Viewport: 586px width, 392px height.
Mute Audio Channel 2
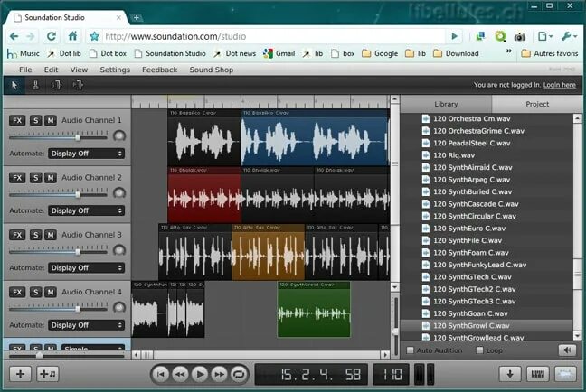(x=51, y=178)
